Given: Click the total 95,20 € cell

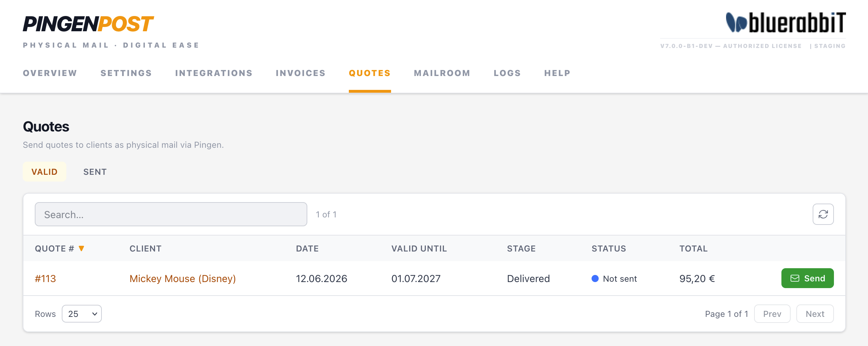Looking at the screenshot, I should pyautogui.click(x=697, y=279).
